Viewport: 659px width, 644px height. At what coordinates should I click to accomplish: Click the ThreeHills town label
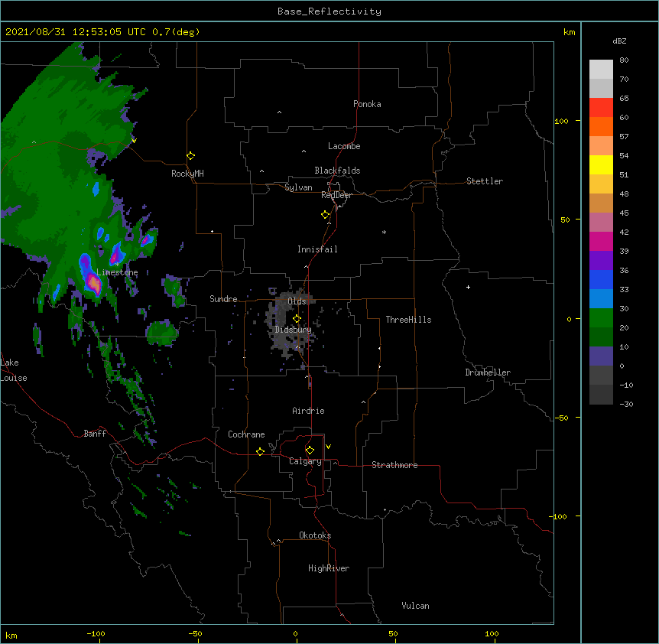(x=408, y=320)
